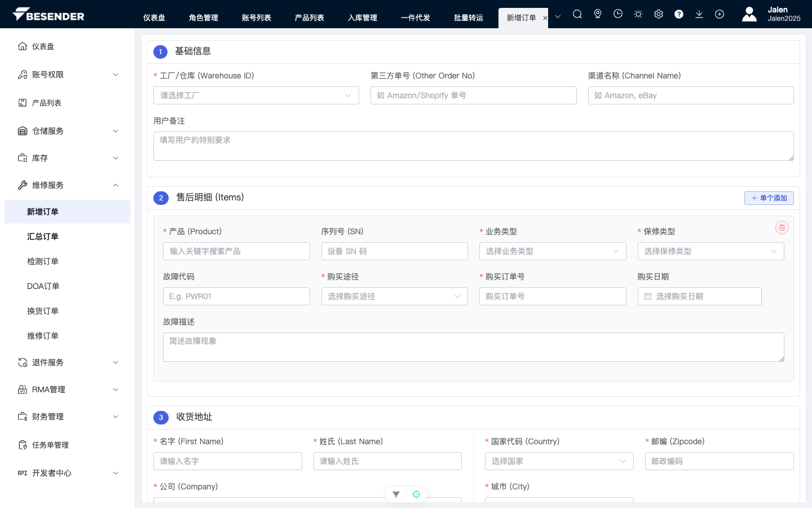Click the floating green target icon
Image resolution: width=812 pixels, height=508 pixels.
[x=416, y=494]
